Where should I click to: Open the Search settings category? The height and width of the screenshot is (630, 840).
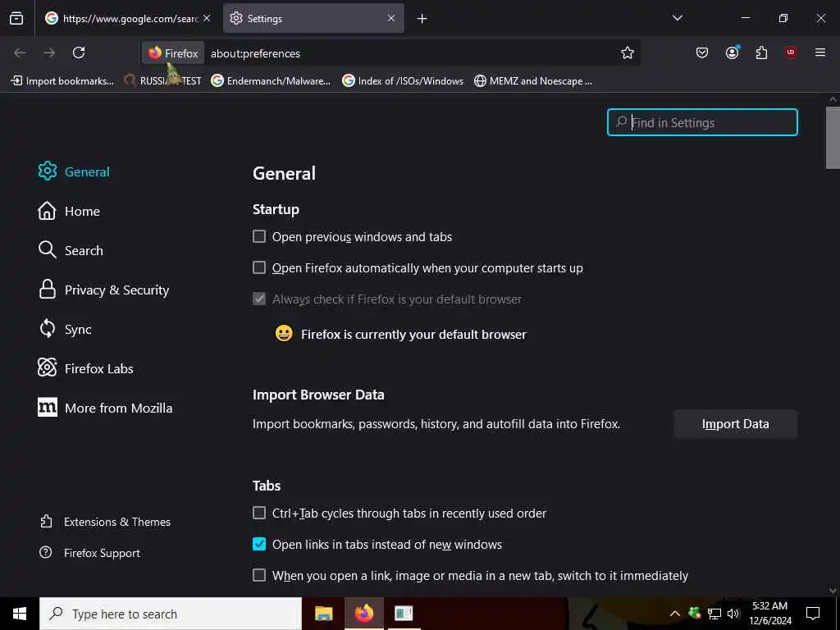click(71, 250)
